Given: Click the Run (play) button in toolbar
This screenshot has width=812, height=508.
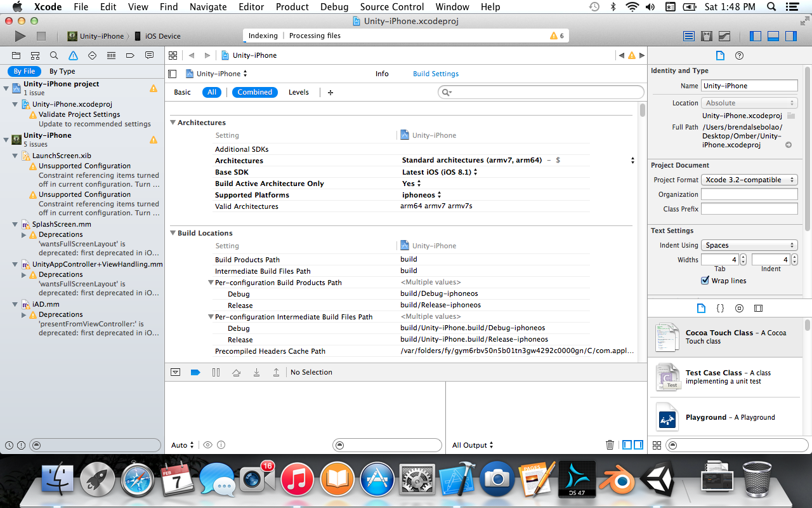Looking at the screenshot, I should click(x=20, y=36).
